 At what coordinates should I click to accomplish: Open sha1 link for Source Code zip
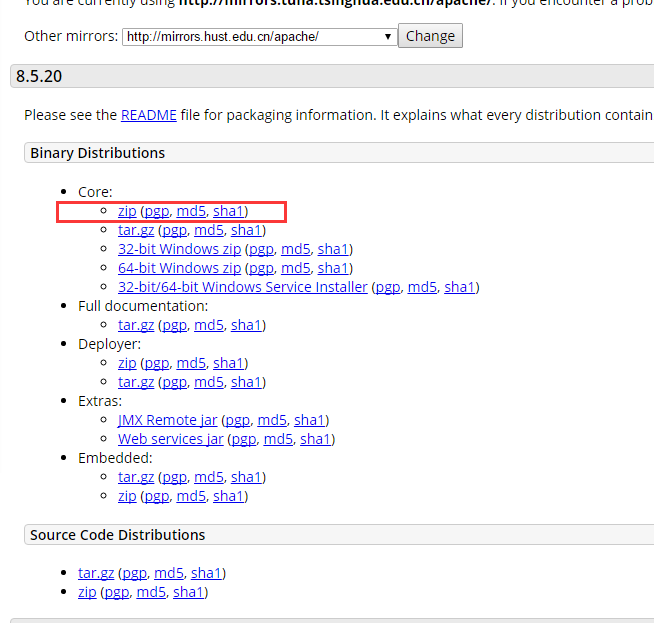(x=188, y=592)
